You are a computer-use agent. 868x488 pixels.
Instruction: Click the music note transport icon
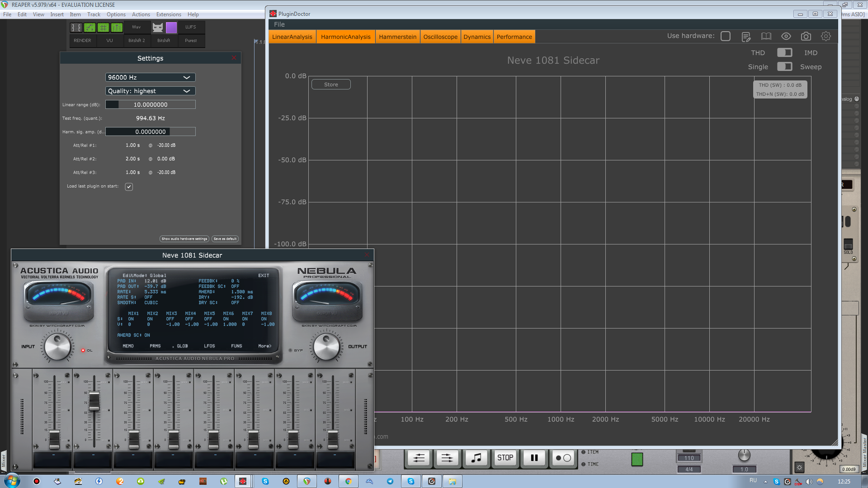(x=476, y=458)
